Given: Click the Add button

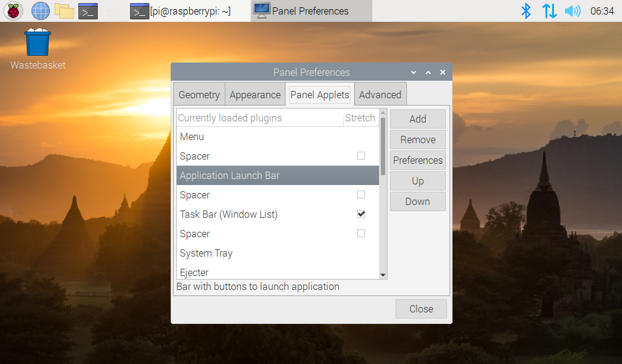Looking at the screenshot, I should [417, 119].
